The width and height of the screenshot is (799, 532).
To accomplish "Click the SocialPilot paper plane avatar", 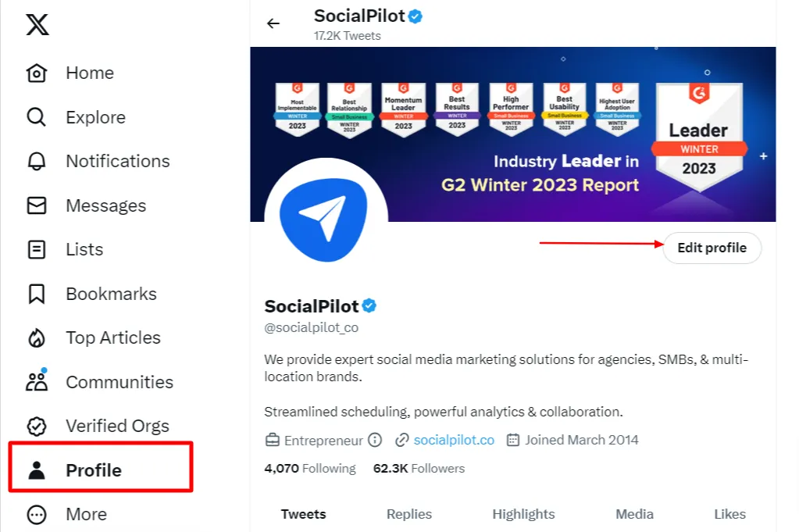I will [326, 216].
